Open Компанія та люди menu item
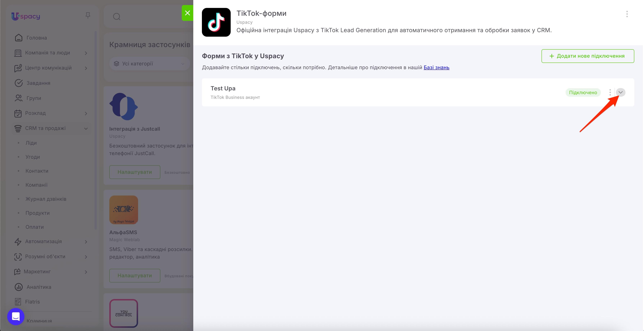The image size is (644, 331). tap(47, 53)
